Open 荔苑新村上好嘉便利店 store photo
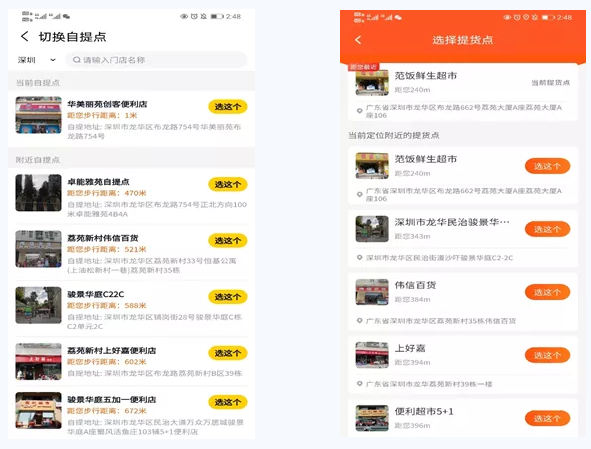591x449 pixels. coord(38,361)
